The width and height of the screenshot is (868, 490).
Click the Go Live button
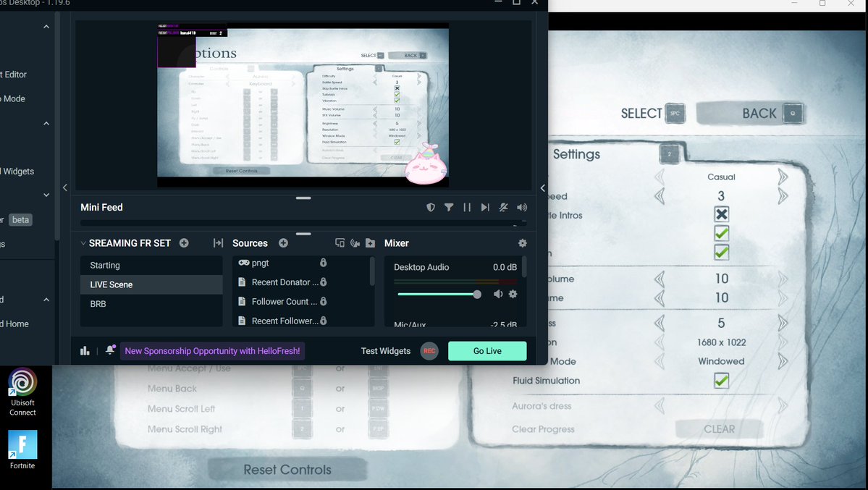click(x=487, y=351)
